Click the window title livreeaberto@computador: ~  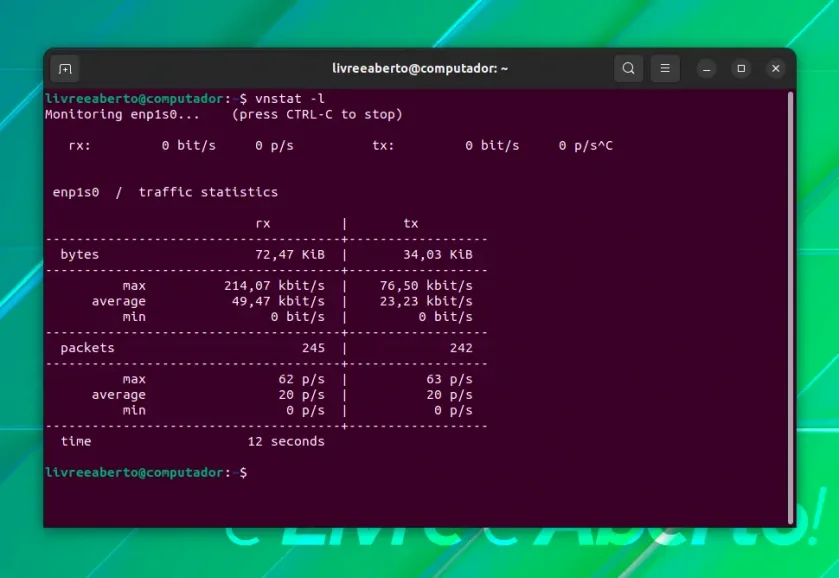pyautogui.click(x=419, y=69)
